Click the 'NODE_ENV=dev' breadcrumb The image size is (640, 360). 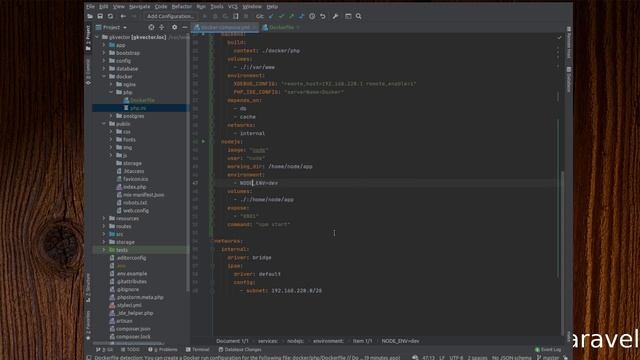(x=400, y=341)
